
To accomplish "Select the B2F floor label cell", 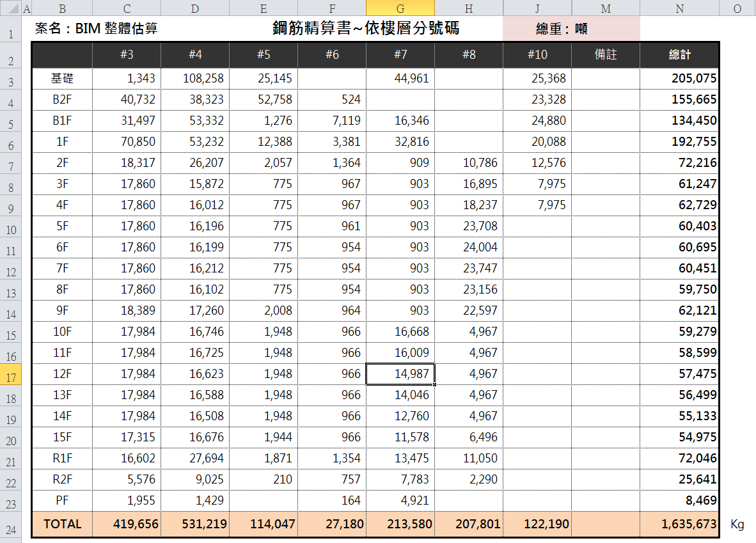I will point(61,98).
